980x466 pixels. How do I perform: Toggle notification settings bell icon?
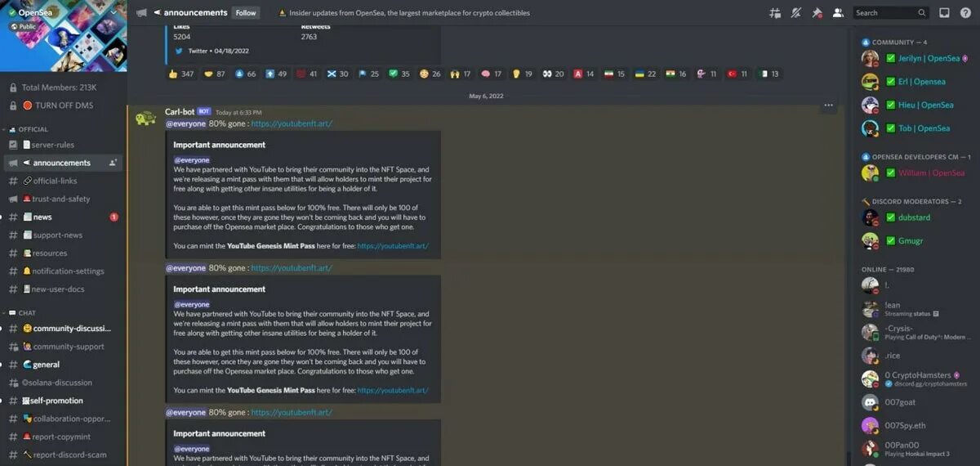coord(796,13)
